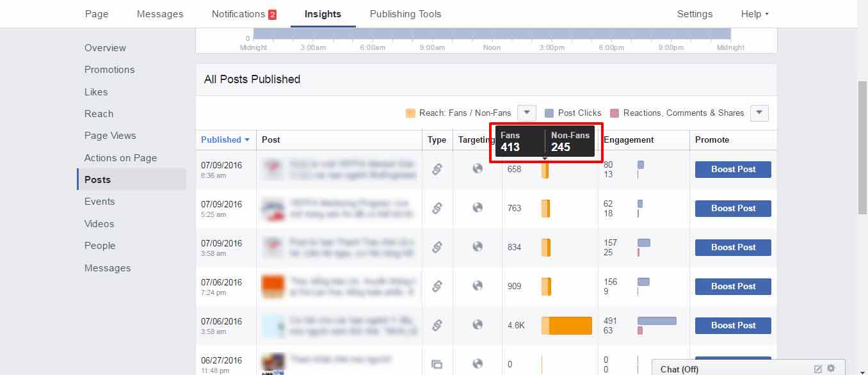The image size is (868, 375).
Task: Open the Reactions, Comments & Shares dropdown
Action: (x=759, y=113)
